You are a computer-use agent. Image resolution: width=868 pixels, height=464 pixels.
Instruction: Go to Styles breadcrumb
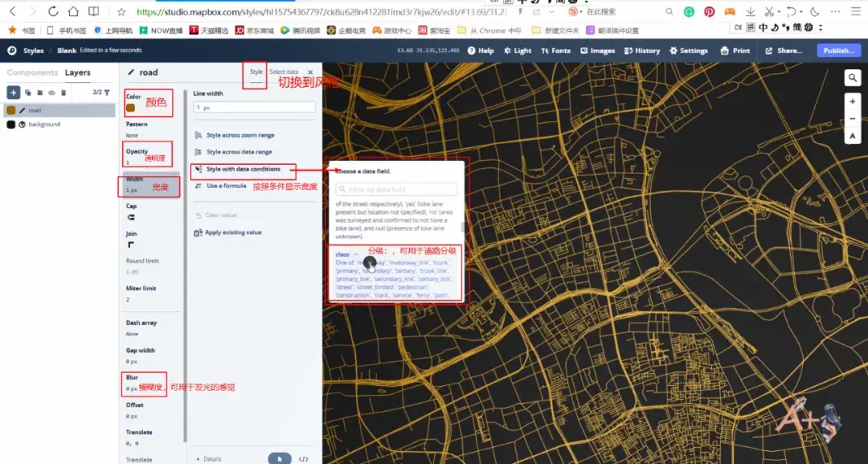33,51
